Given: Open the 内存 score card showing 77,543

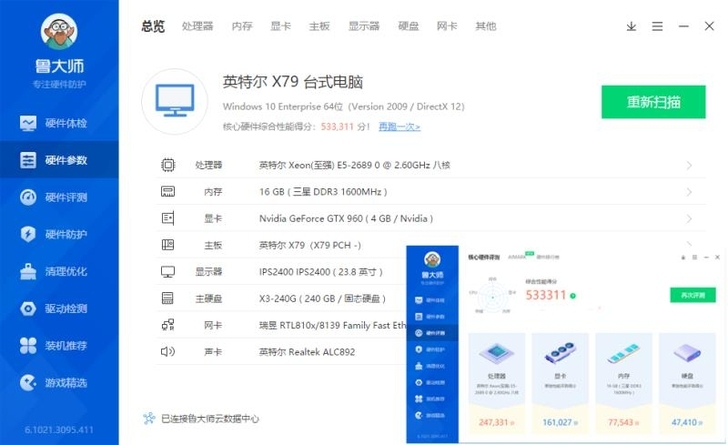Looking at the screenshot, I should (624, 384).
